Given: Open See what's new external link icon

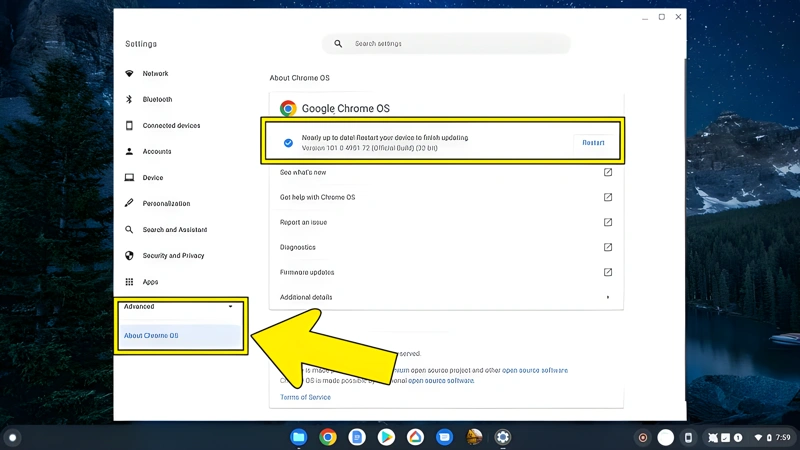Looking at the screenshot, I should [x=608, y=172].
